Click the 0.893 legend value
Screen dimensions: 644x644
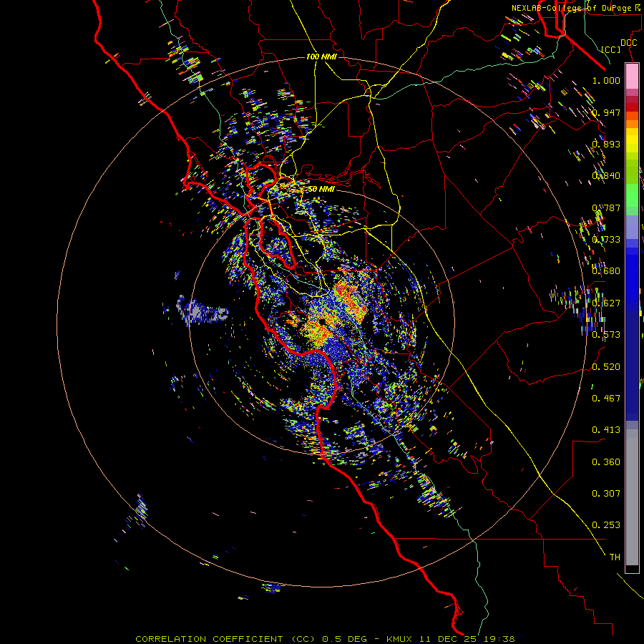tap(606, 144)
